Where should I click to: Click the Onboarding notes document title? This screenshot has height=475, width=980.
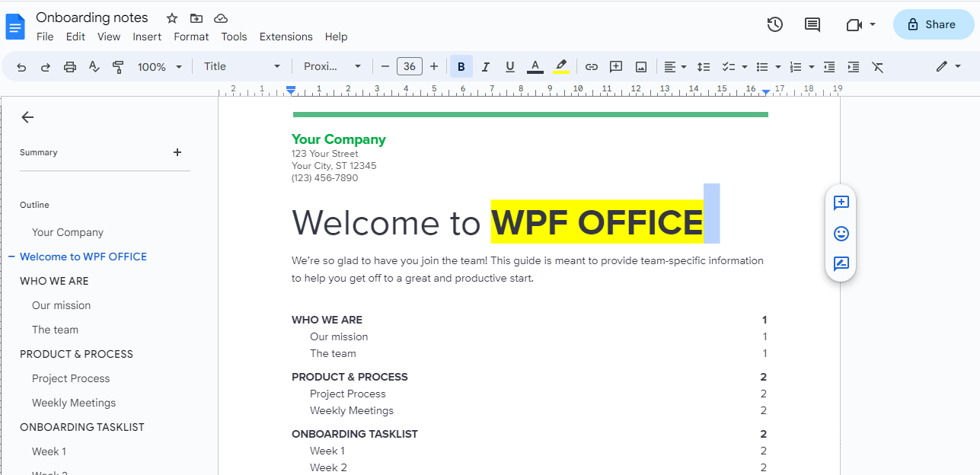92,18
